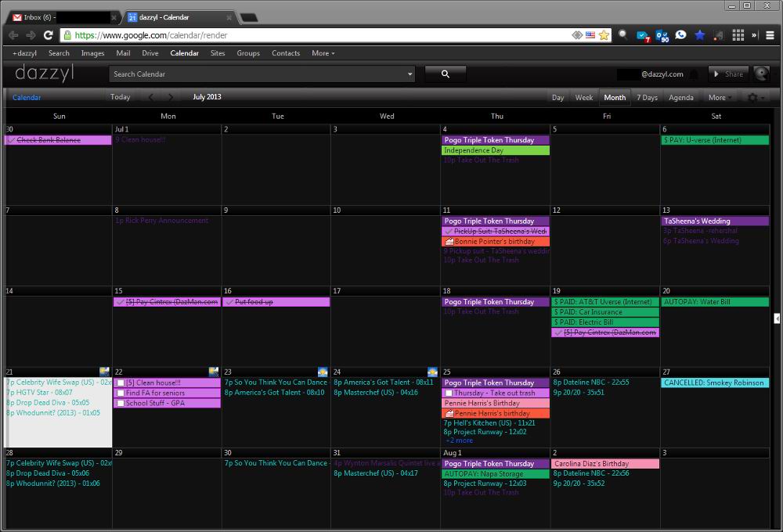
Task: Click the gray elephant extension icon
Action: tap(718, 35)
